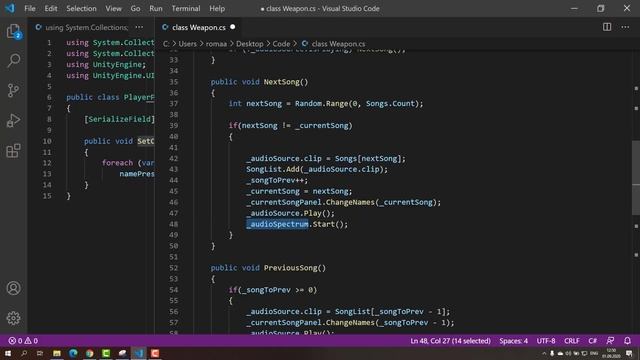This screenshot has width=640, height=360.
Task: Switch to VS Code taskbar icon
Action: coord(139,353)
